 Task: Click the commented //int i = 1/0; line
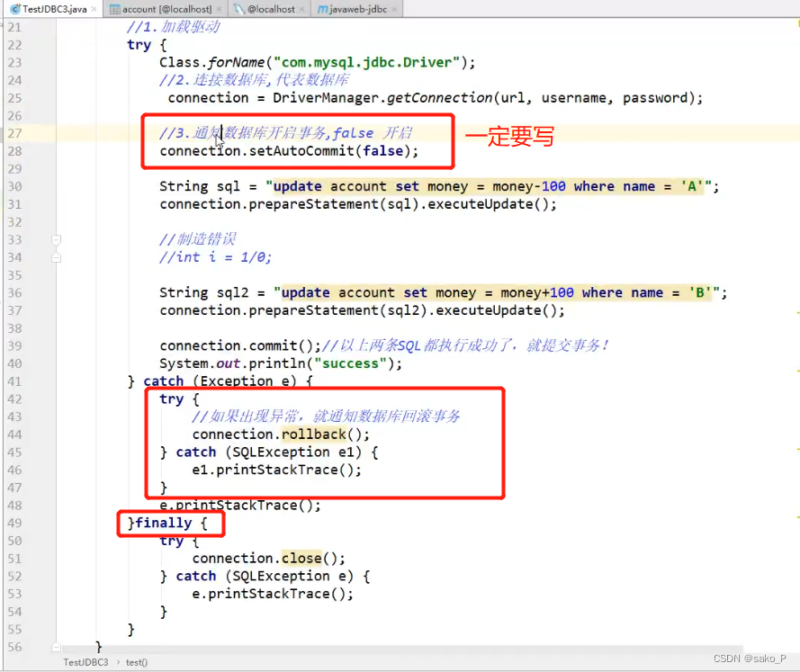(215, 257)
